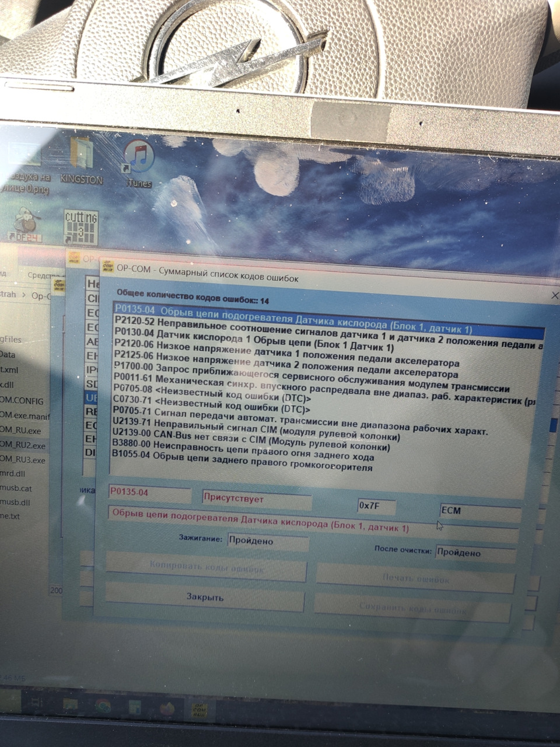Image resolution: width=560 pixels, height=747 pixels.
Task: Click the Печать ошибок button
Action: point(416,579)
